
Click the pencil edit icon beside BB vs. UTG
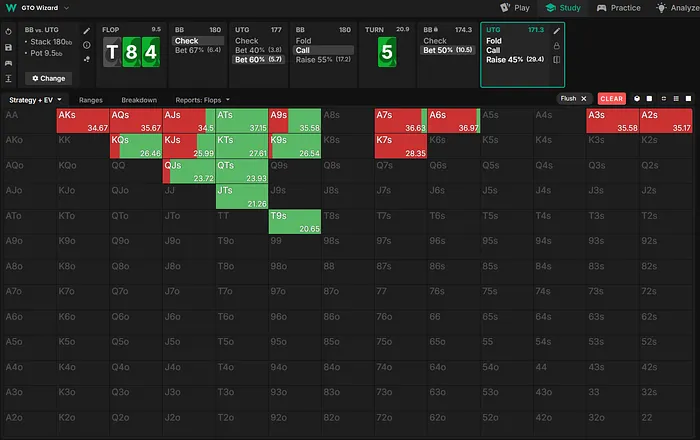point(87,31)
